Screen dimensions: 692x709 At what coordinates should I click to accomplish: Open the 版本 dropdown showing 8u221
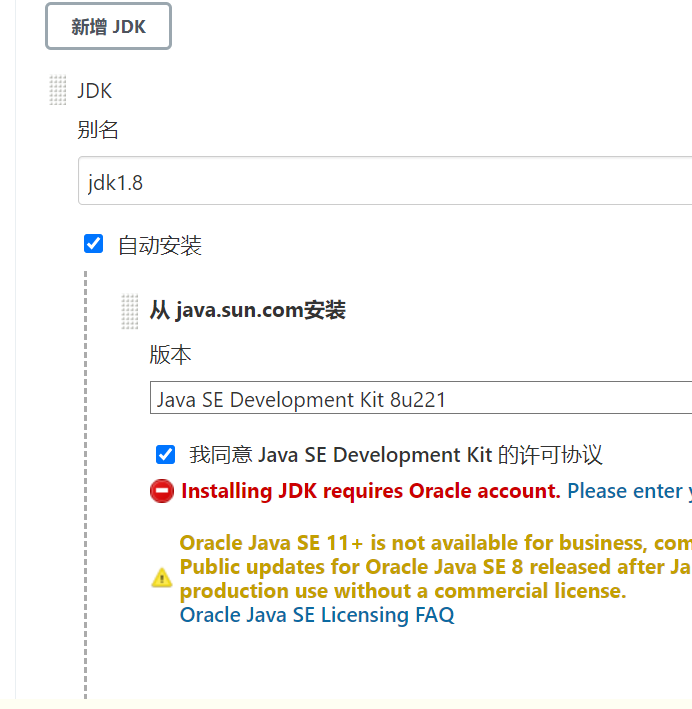pyautogui.click(x=421, y=397)
